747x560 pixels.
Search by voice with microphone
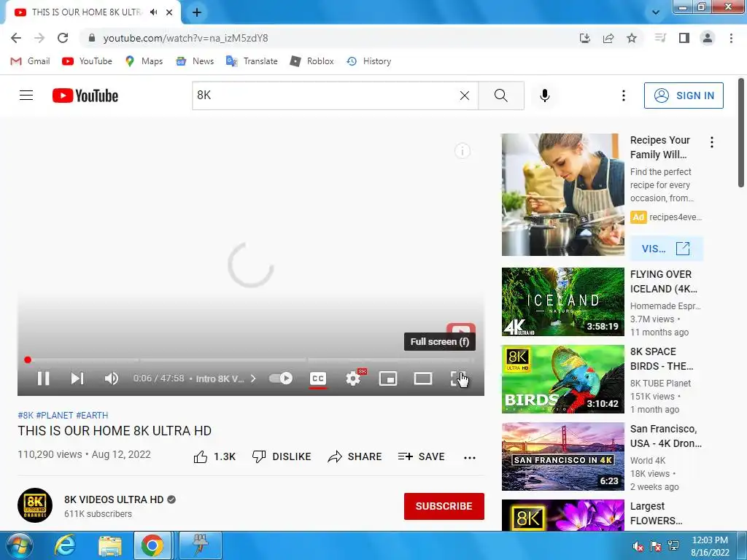point(544,96)
